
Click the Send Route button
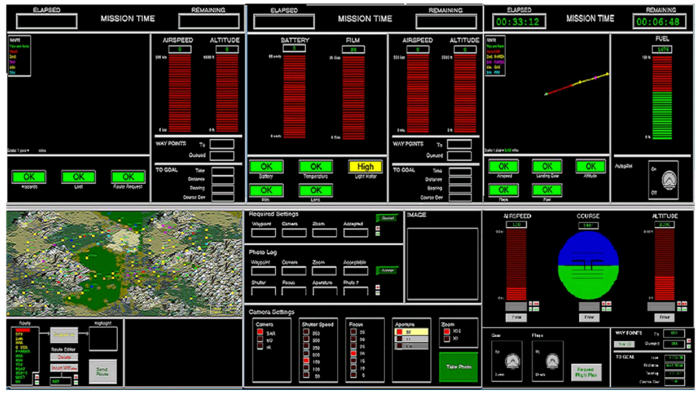click(102, 372)
